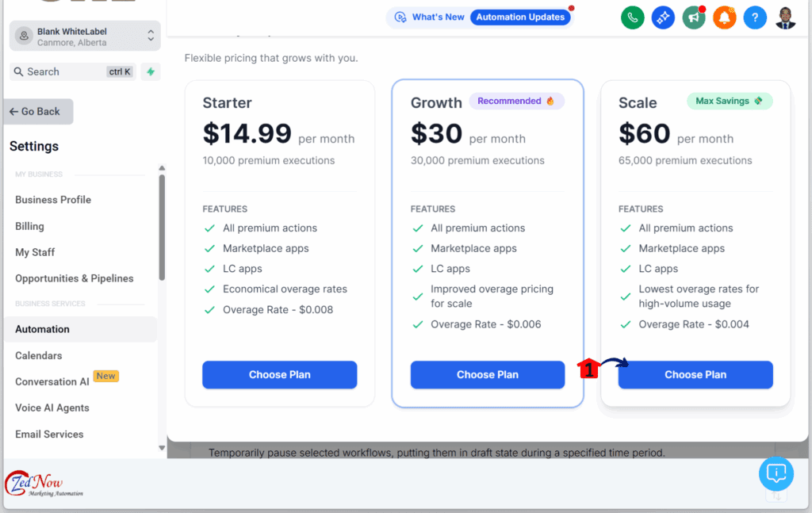This screenshot has height=513, width=812.
Task: Select Automation in the settings sidebar
Action: pyautogui.click(x=42, y=329)
